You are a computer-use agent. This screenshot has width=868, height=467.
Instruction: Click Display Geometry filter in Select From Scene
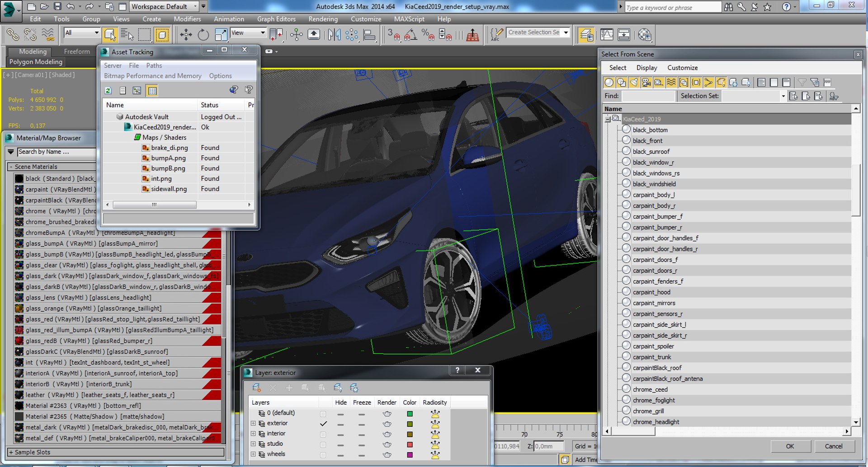coord(609,82)
